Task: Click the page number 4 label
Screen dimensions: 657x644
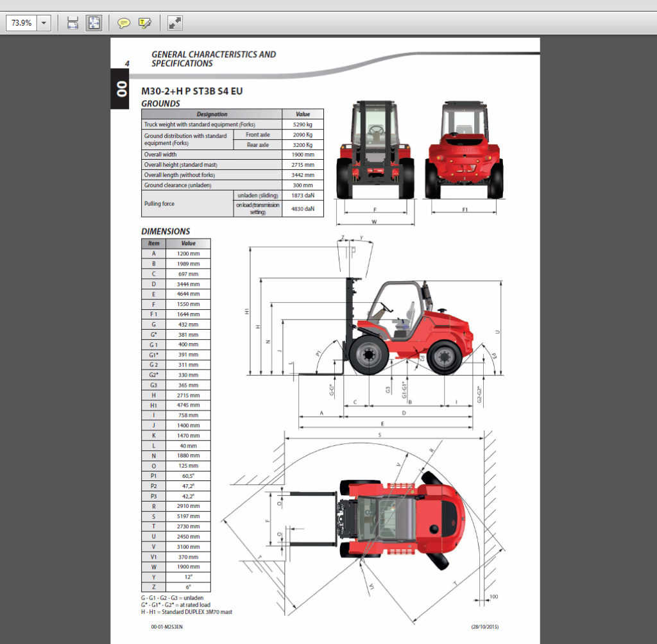Action: coord(126,64)
